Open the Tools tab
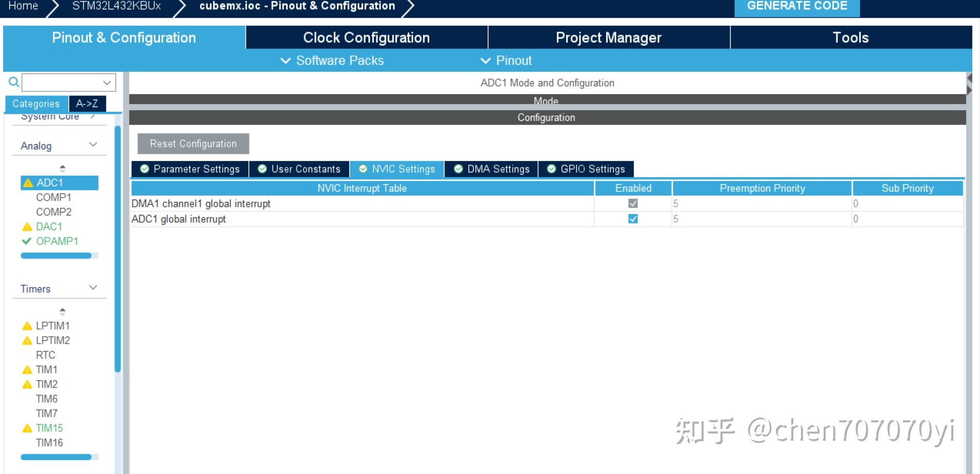 click(x=850, y=37)
